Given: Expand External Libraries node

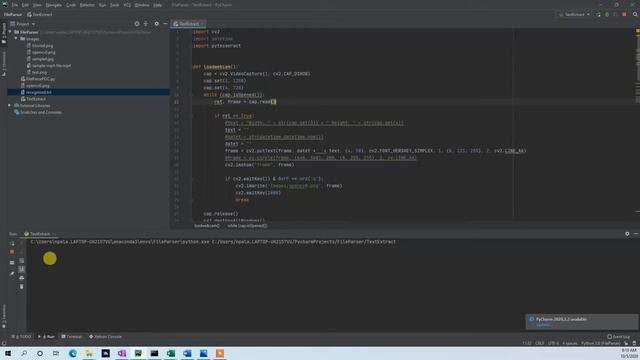Looking at the screenshot, I should 10,105.
